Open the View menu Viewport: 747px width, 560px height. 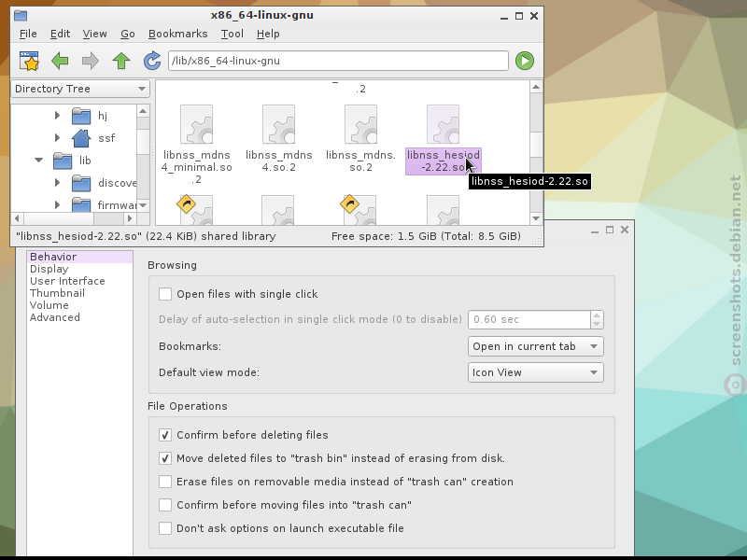click(94, 34)
